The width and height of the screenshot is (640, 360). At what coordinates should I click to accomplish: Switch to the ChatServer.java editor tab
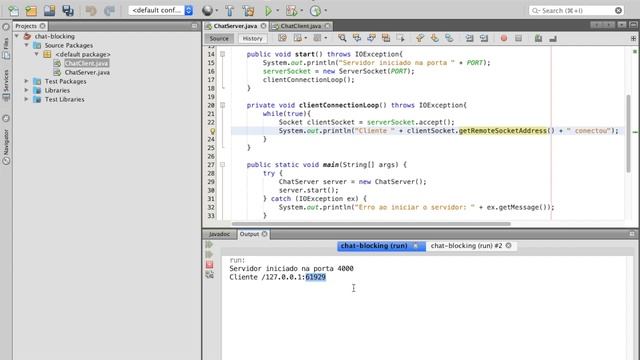point(235,26)
